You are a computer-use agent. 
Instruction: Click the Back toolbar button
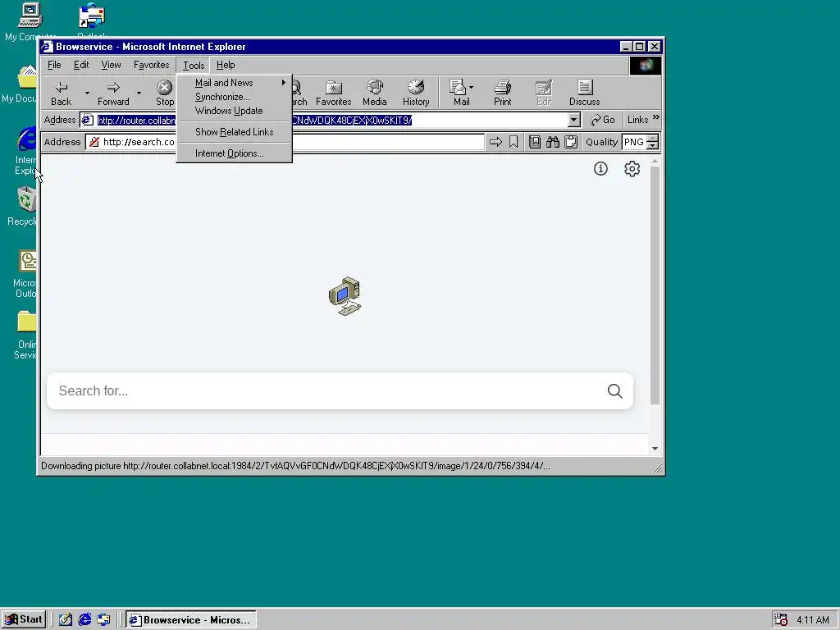pyautogui.click(x=61, y=93)
